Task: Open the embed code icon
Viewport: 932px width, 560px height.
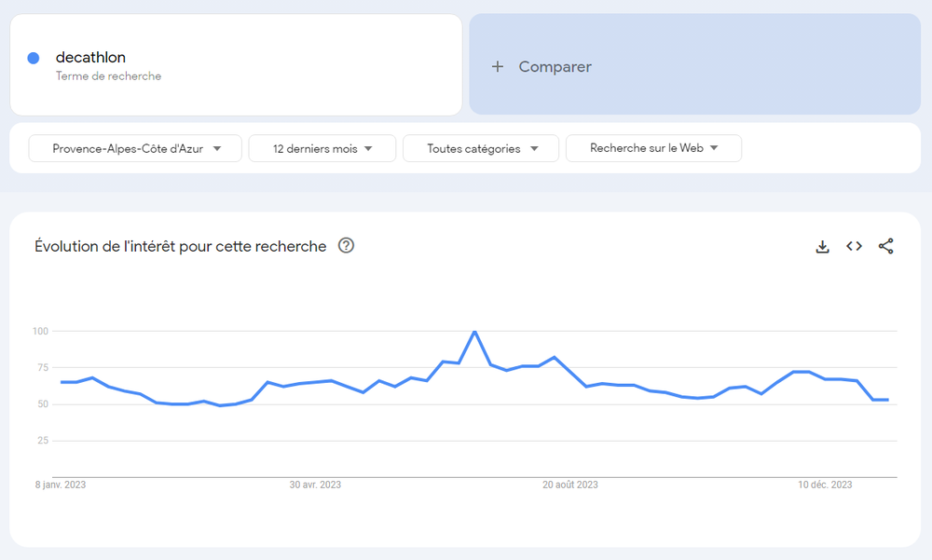Action: [854, 247]
